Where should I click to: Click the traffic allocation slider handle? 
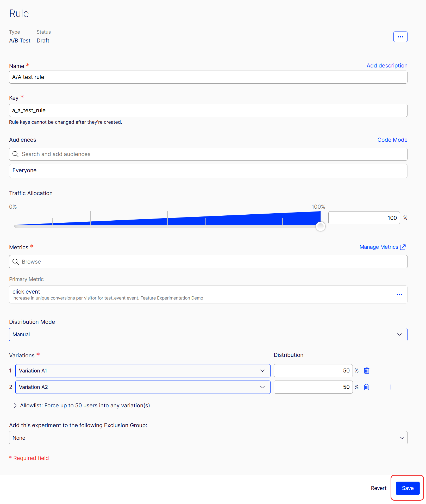pyautogui.click(x=321, y=226)
